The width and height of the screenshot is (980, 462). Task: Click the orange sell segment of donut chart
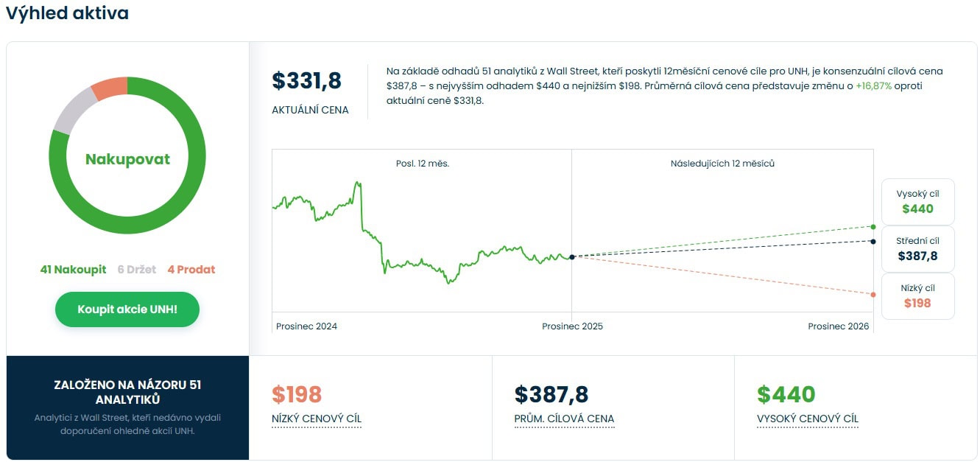(x=110, y=88)
